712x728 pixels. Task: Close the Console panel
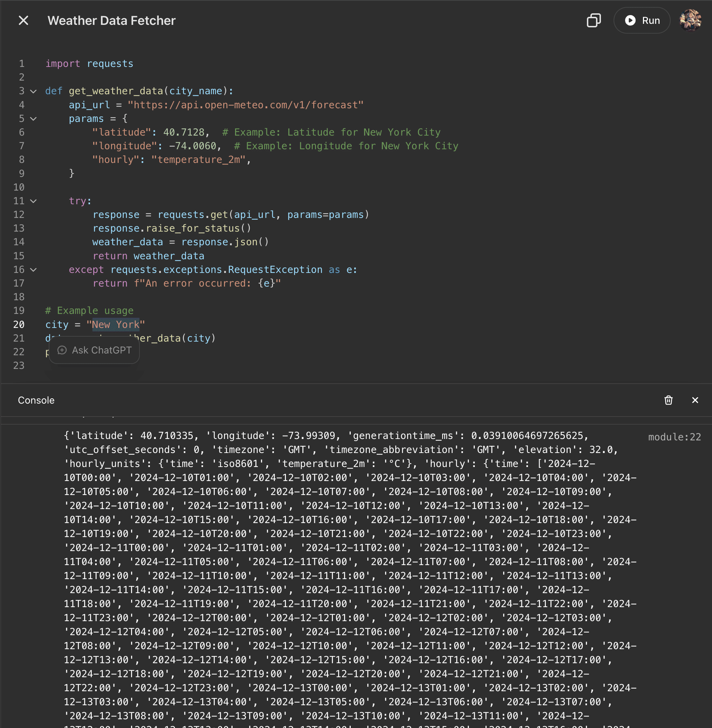point(695,400)
